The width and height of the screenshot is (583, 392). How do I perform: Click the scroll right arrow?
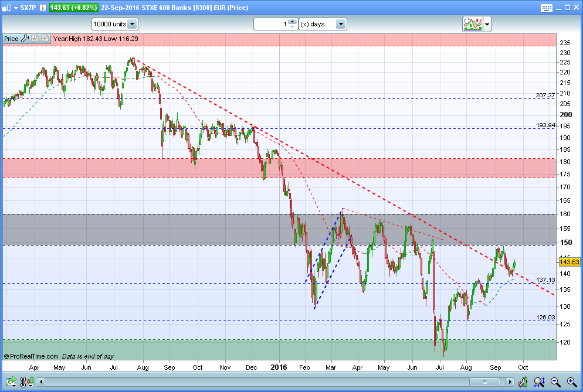pos(509,381)
